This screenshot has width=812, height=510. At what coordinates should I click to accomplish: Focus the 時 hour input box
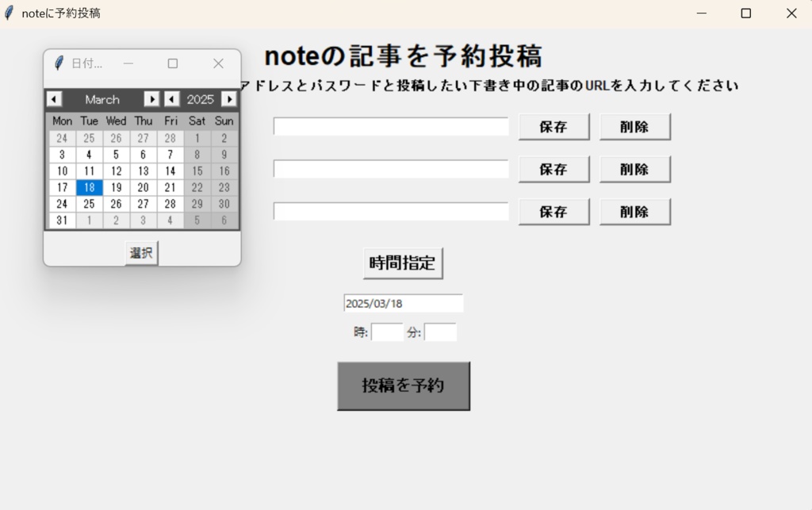coord(386,332)
